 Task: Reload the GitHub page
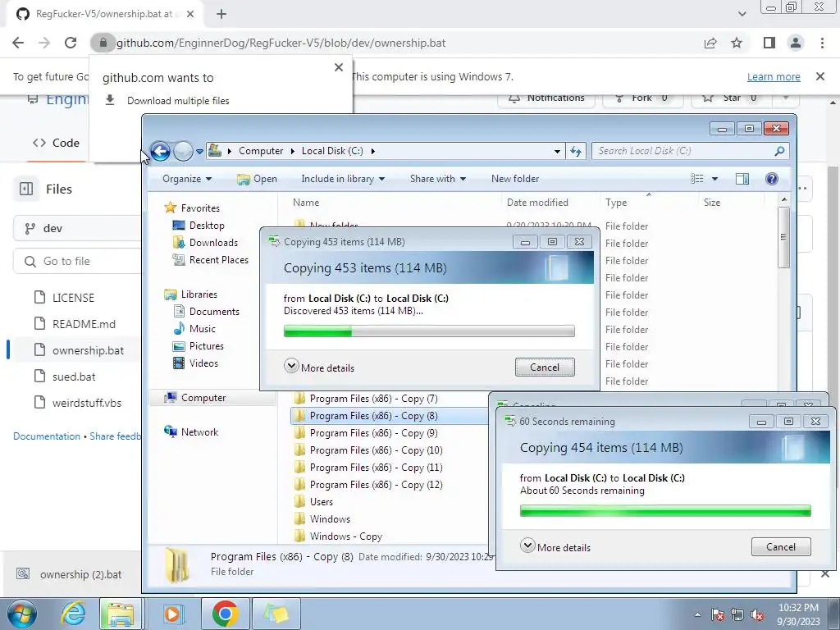point(71,43)
